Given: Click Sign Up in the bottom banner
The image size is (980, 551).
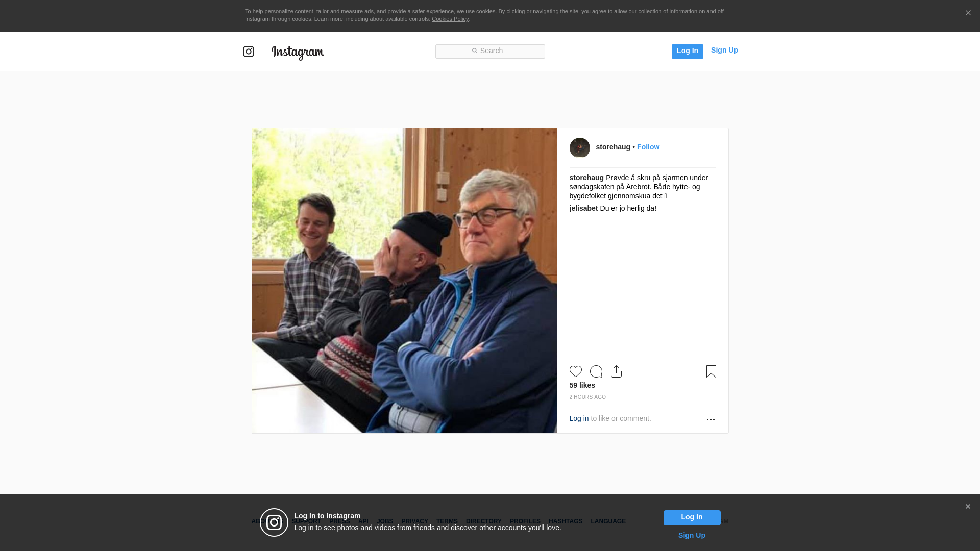Looking at the screenshot, I should coord(692,535).
